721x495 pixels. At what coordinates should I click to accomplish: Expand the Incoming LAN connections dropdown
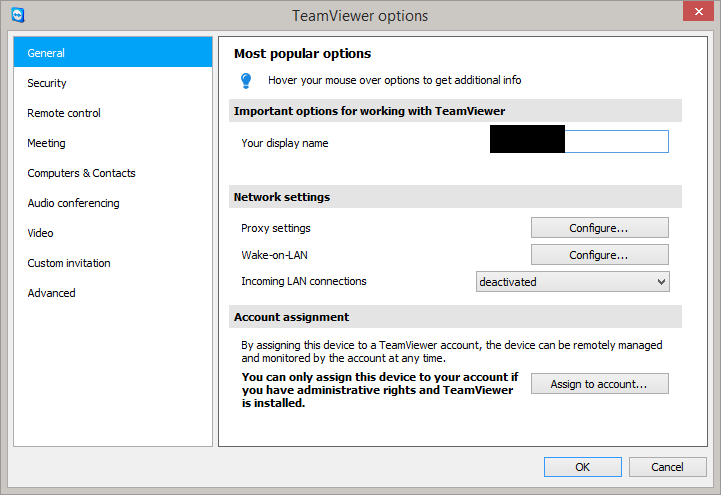[x=572, y=282]
